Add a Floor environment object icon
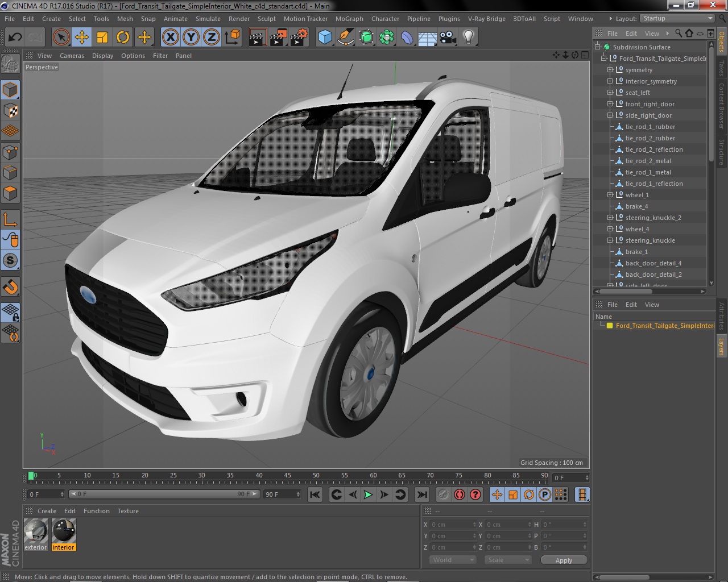The height and width of the screenshot is (582, 728). 428,38
